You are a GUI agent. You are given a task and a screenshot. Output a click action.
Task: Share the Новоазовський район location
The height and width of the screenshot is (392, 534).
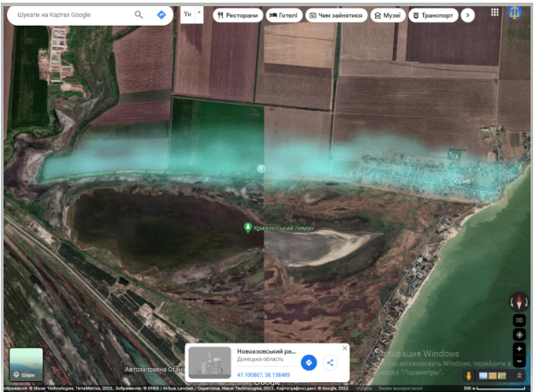point(330,362)
